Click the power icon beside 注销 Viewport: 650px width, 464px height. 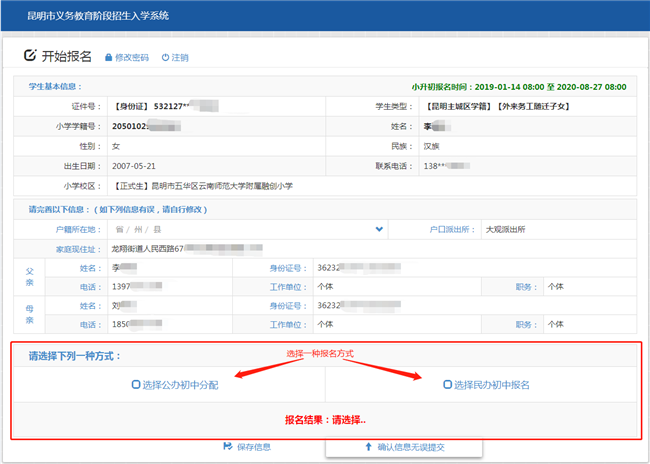[x=165, y=58]
